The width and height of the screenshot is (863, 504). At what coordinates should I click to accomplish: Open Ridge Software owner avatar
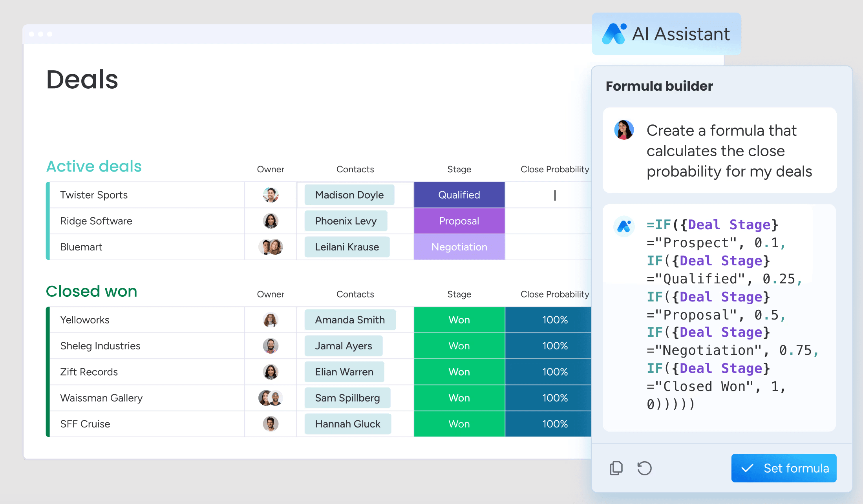(x=271, y=221)
